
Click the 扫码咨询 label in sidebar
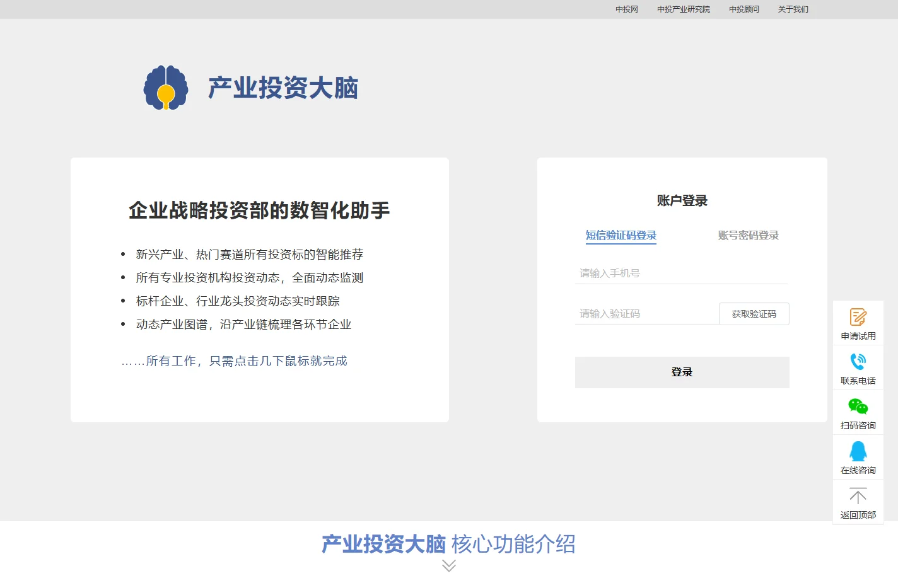pos(858,425)
